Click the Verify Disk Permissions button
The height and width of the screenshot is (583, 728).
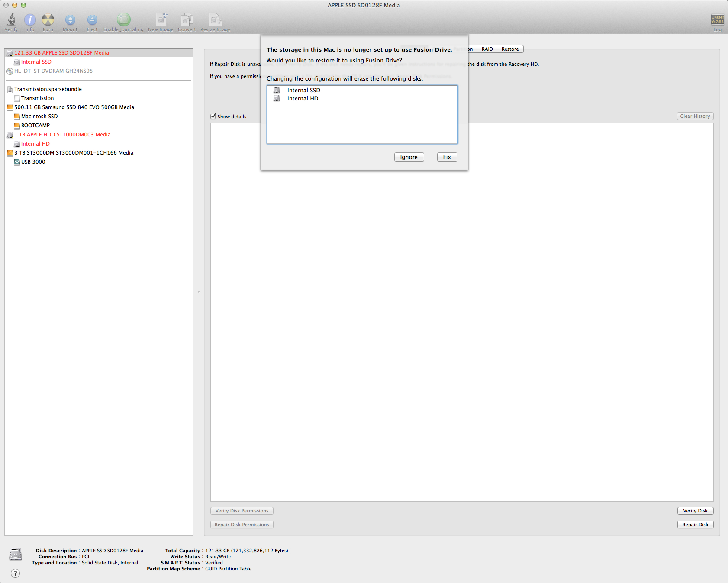click(242, 511)
